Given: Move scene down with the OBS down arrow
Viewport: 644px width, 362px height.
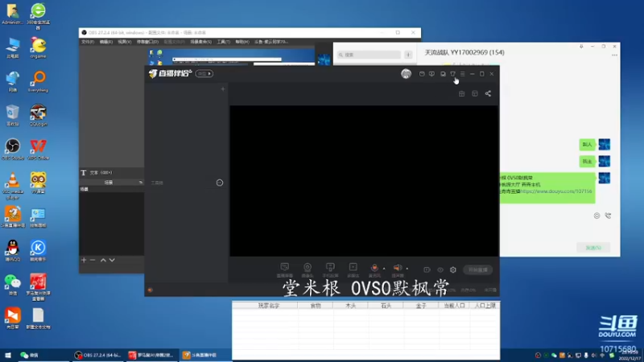Looking at the screenshot, I should [112, 260].
